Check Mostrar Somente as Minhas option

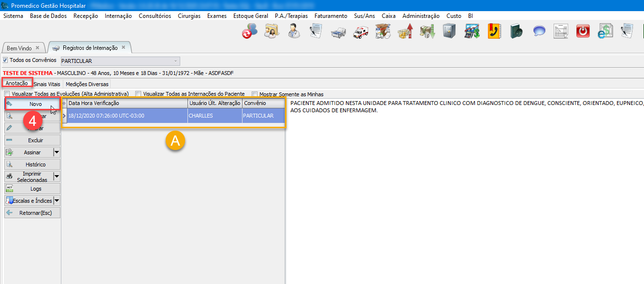tap(254, 94)
